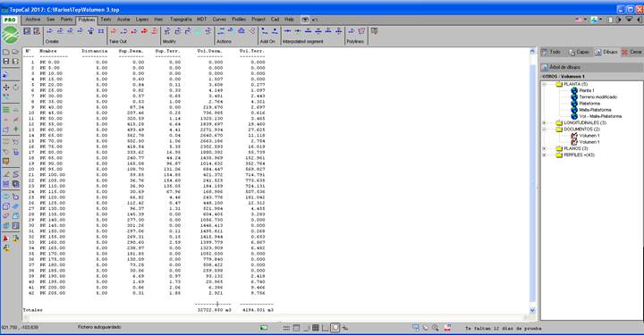Open the Points menu

point(66,20)
